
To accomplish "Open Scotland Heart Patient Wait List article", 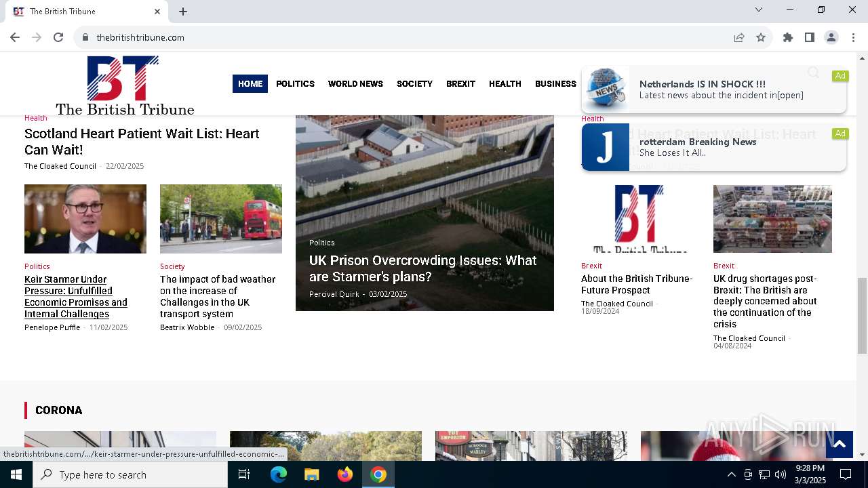I will (x=142, y=142).
